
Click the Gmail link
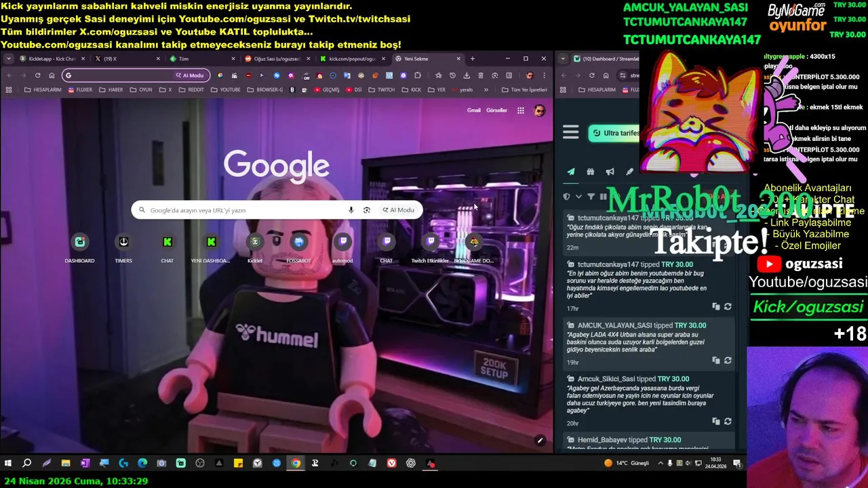point(473,110)
